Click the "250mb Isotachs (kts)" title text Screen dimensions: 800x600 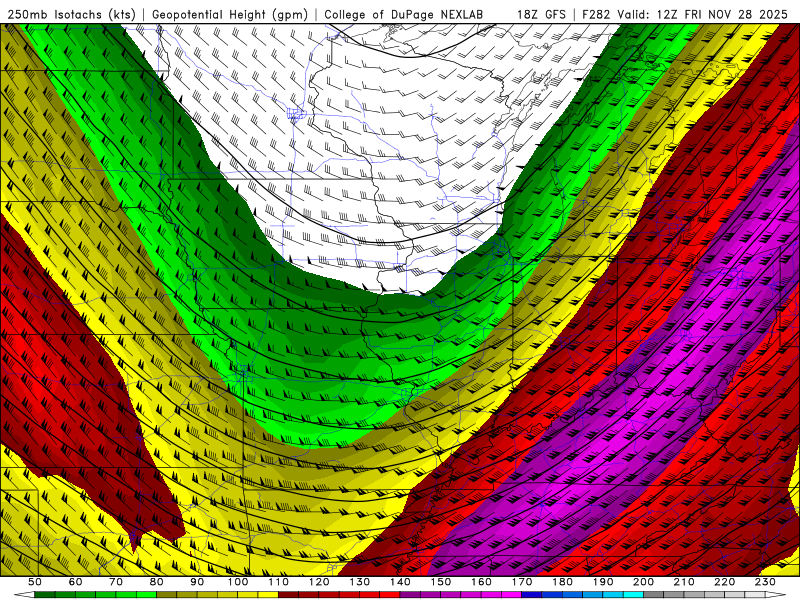click(72, 14)
